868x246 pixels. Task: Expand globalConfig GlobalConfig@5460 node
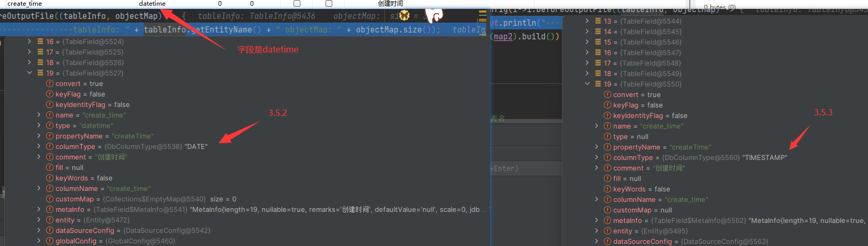[x=39, y=241]
